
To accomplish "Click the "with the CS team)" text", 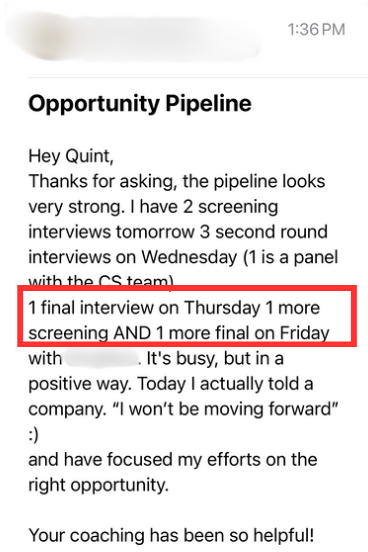I will [101, 281].
